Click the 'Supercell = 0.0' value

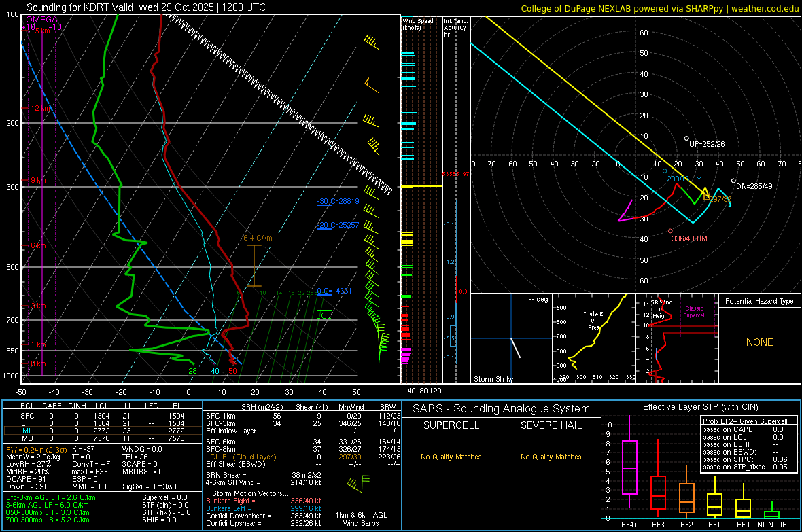pos(164,497)
